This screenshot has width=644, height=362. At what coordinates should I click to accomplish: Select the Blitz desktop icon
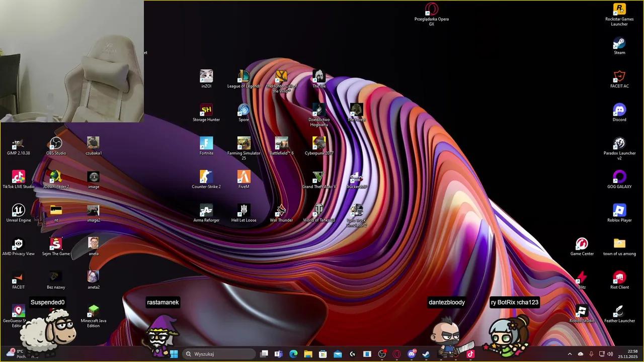coord(582,281)
